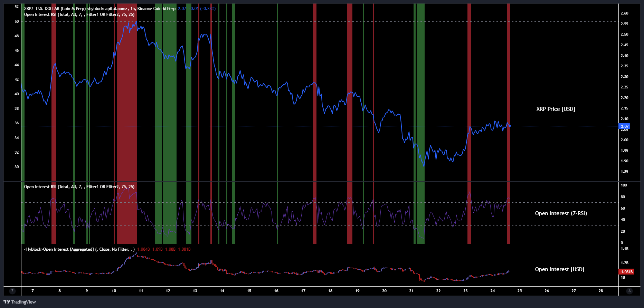Open the Hyblock Open Interest Aggregated legend
This screenshot has width=644, height=308.
point(79,249)
